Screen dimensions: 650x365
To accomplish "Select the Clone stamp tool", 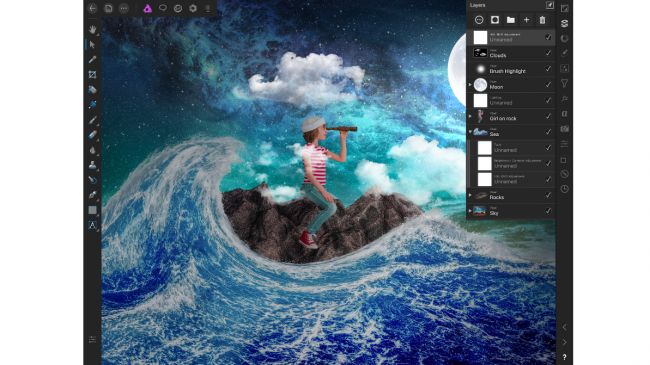I will (92, 165).
